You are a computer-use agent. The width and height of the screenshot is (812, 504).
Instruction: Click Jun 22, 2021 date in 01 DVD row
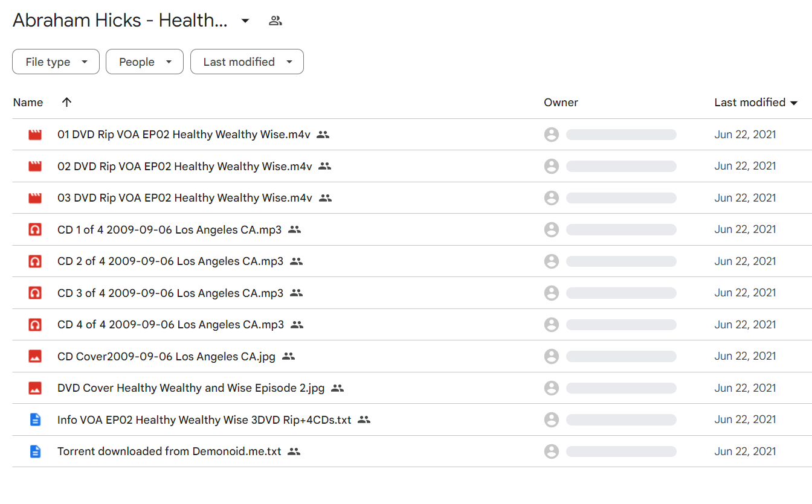(x=745, y=135)
